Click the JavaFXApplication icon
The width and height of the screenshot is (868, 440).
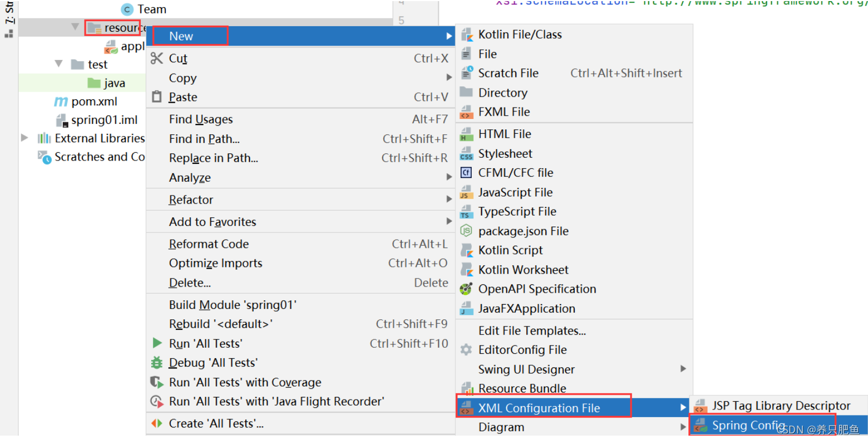point(466,308)
